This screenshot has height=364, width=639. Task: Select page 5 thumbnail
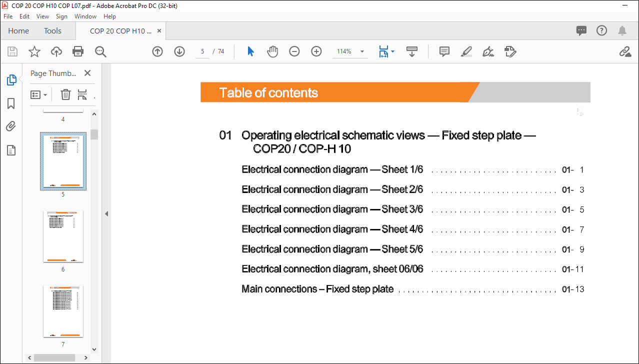(x=63, y=161)
